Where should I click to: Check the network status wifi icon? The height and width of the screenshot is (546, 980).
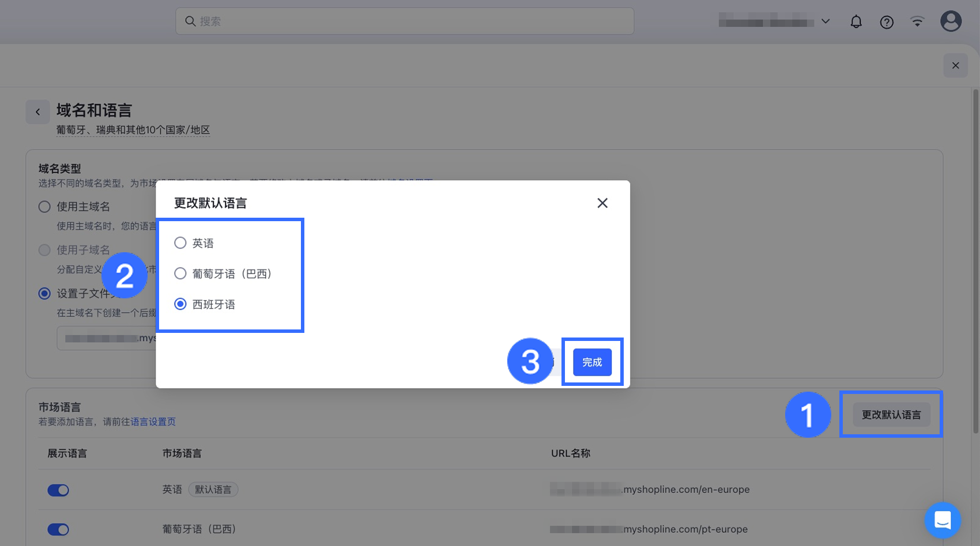pyautogui.click(x=917, y=22)
